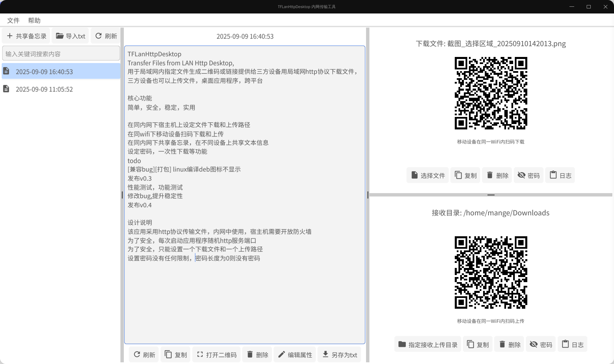Click the 移动设备在同一WiFi内扫码上传 caption
Viewport: 614px width, 364px height.
tap(491, 321)
